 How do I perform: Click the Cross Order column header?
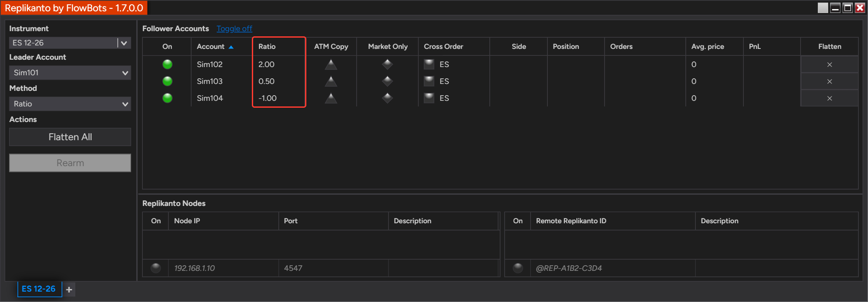pos(454,46)
